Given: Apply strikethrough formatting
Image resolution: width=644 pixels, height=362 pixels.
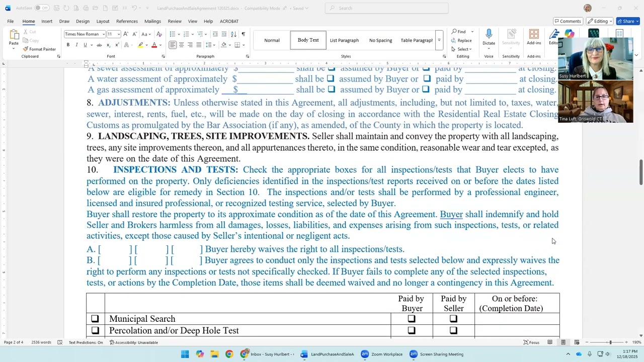Looking at the screenshot, I should (x=99, y=45).
